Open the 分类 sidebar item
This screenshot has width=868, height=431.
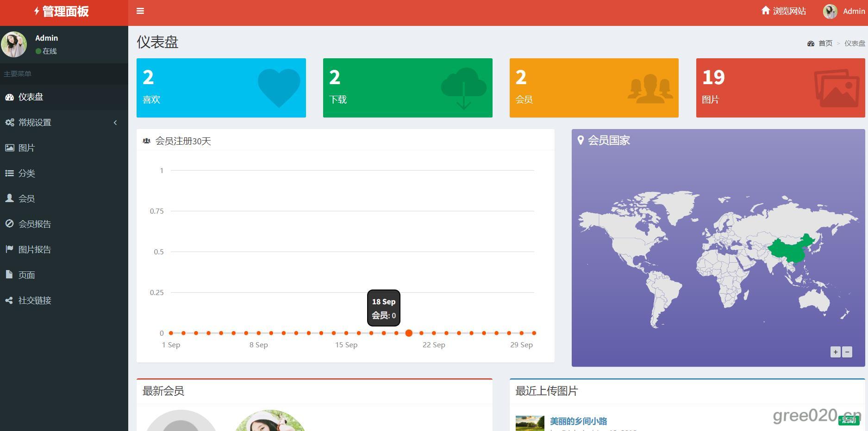tap(26, 173)
